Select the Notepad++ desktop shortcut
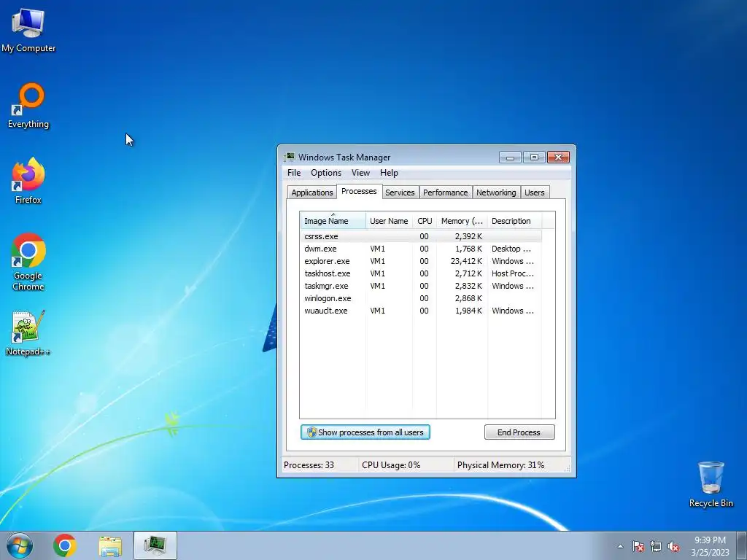This screenshot has height=560, width=747. tap(28, 332)
